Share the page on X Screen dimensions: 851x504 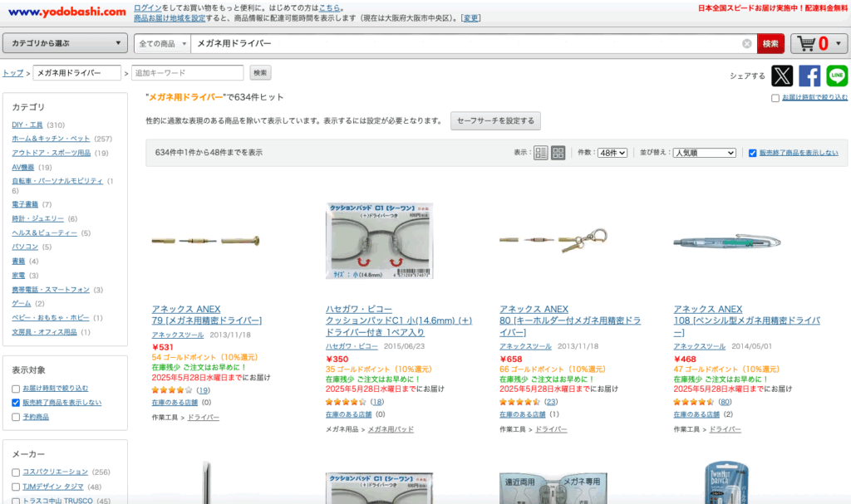pos(781,76)
